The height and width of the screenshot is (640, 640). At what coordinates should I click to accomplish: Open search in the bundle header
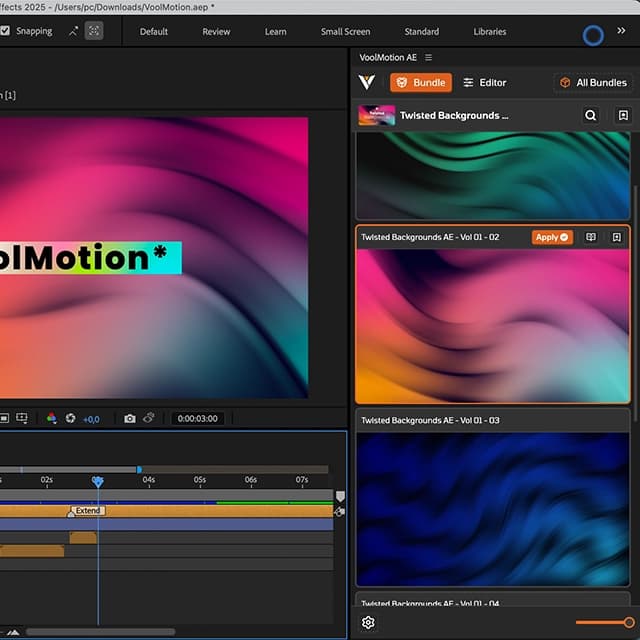590,116
